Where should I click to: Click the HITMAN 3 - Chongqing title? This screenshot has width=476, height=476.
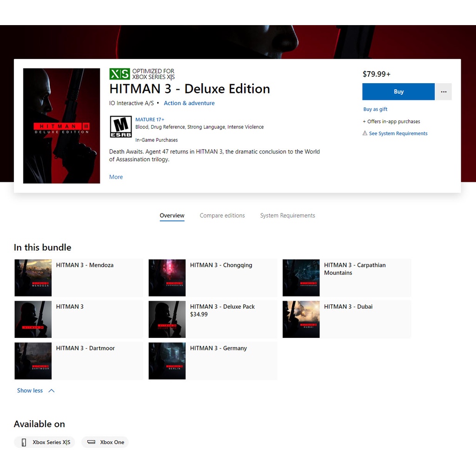tap(221, 265)
